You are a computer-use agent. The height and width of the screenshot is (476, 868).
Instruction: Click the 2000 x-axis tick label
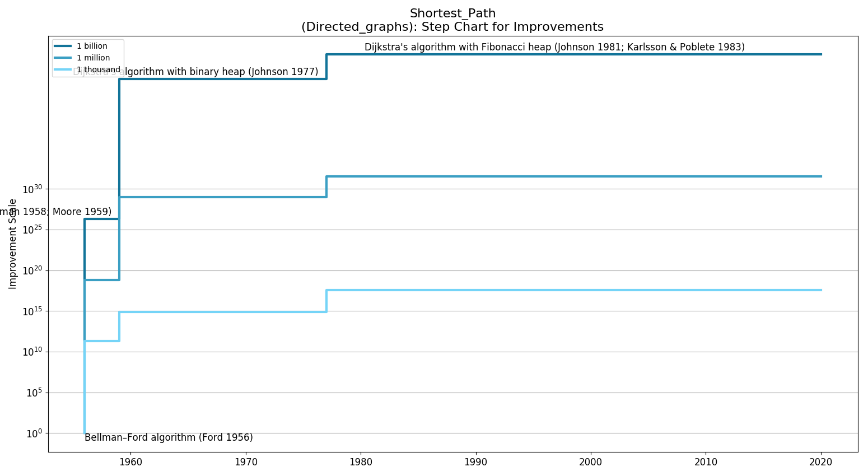[x=591, y=462]
